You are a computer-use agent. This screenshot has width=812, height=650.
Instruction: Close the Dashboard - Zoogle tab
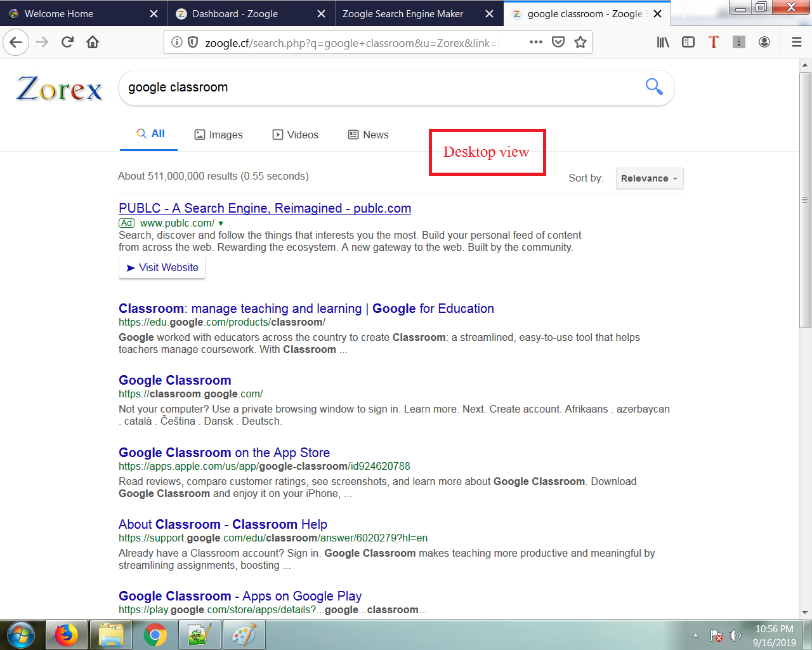click(x=321, y=13)
